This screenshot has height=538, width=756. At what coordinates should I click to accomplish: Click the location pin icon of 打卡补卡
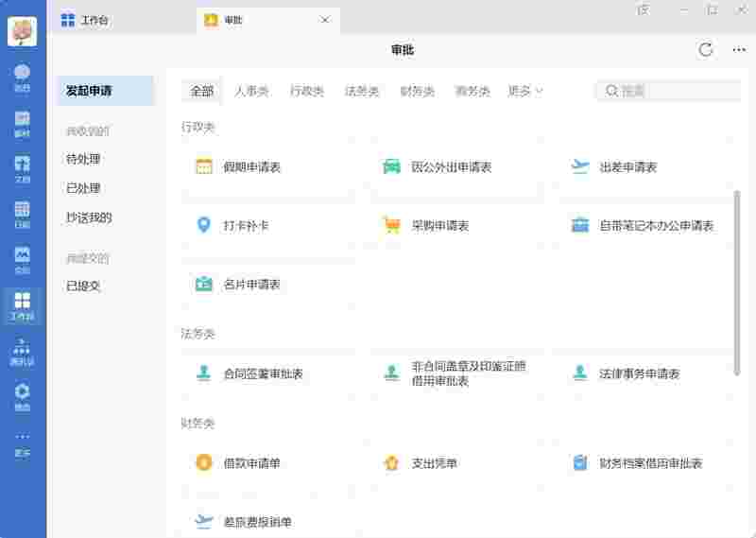[204, 225]
